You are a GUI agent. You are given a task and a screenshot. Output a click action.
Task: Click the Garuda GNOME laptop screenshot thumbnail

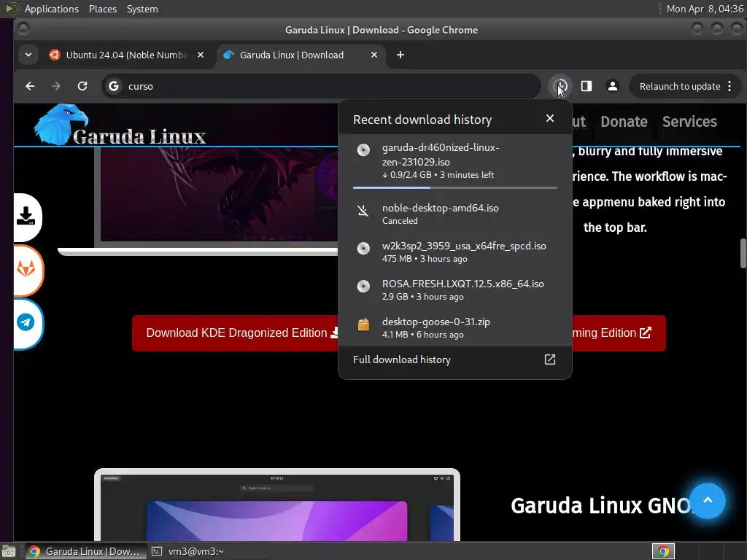pyautogui.click(x=277, y=505)
